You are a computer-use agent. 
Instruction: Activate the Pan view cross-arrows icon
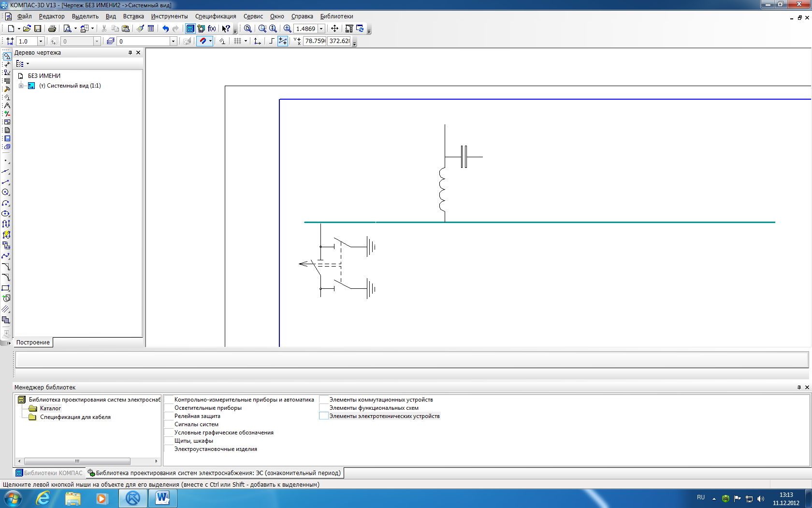334,29
